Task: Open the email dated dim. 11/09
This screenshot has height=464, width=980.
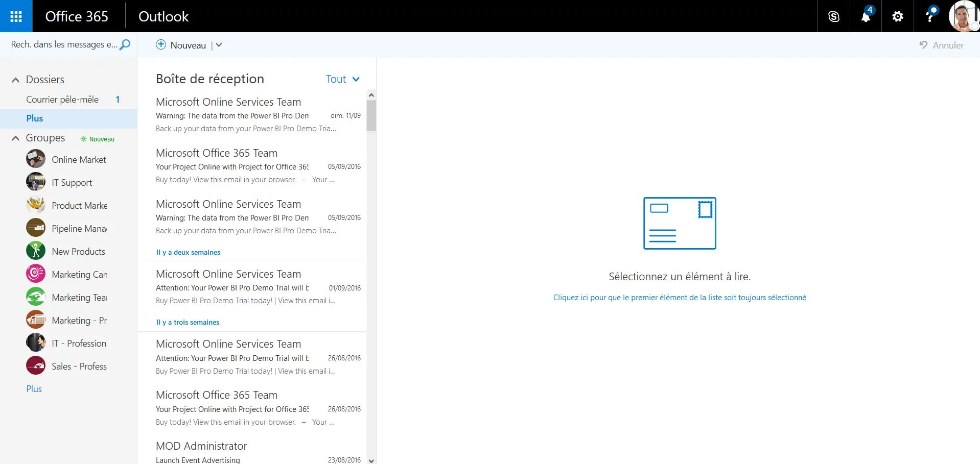Action: [252, 115]
